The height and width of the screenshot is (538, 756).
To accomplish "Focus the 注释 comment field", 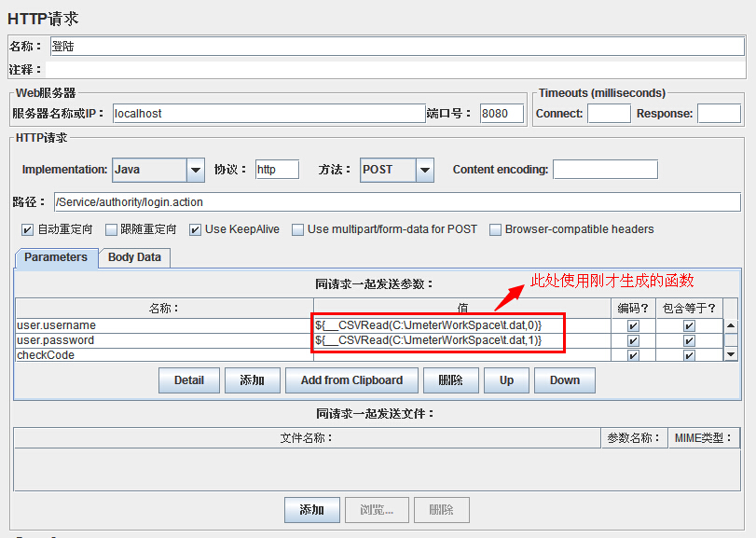I will [395, 70].
